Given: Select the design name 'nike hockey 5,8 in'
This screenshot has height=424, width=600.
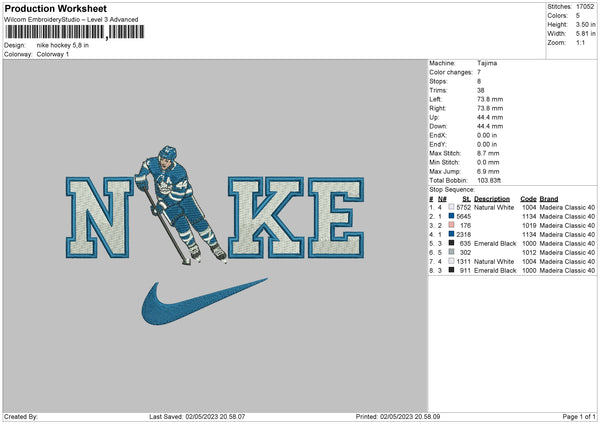Looking at the screenshot, I should tap(63, 45).
